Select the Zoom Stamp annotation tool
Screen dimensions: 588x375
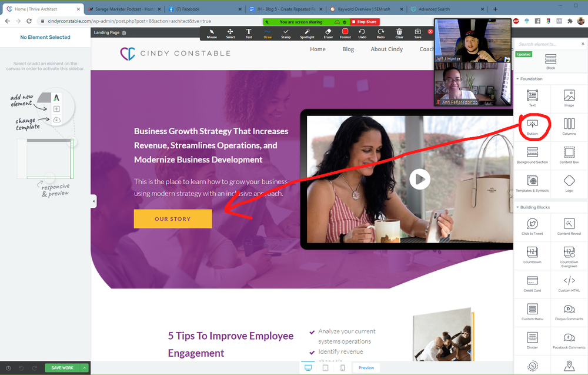point(286,34)
